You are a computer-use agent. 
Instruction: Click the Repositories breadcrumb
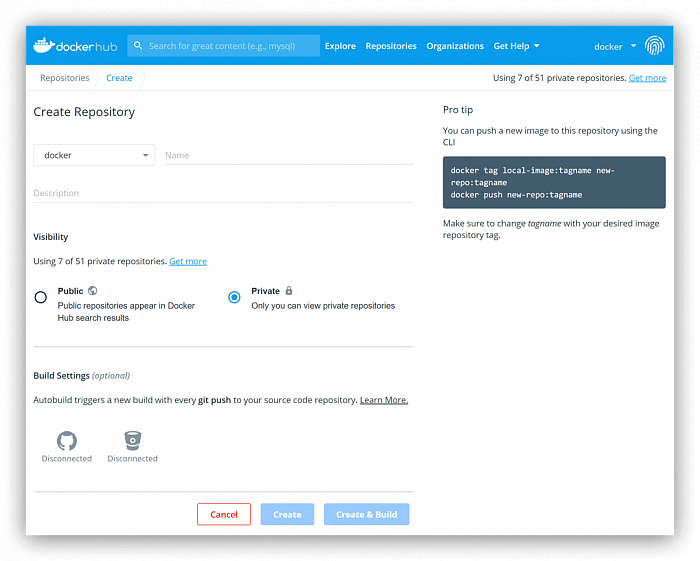point(65,78)
